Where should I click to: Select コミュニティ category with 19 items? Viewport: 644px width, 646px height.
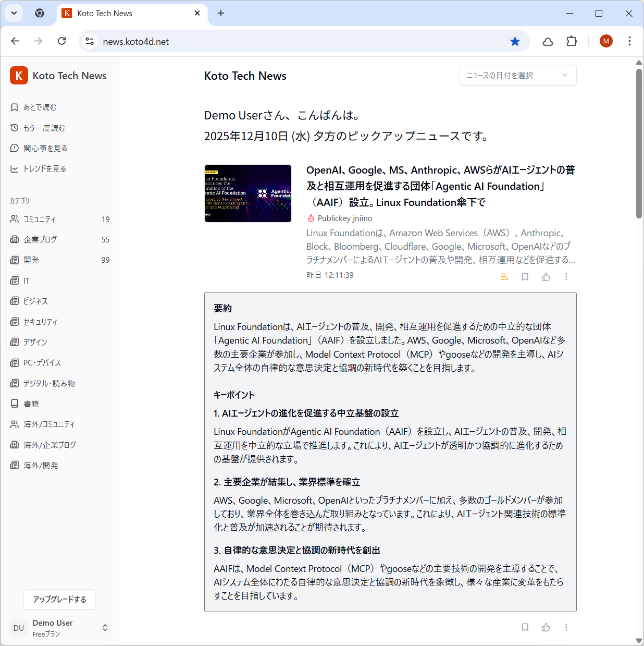(x=59, y=220)
